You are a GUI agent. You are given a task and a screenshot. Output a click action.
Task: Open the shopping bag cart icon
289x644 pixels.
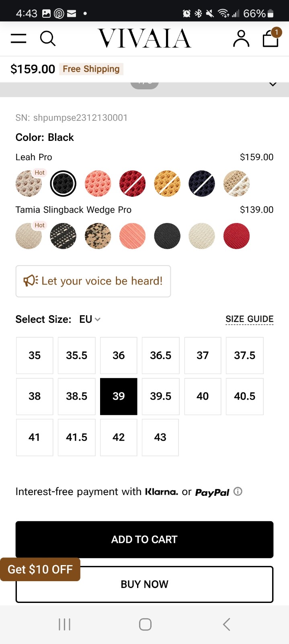pyautogui.click(x=271, y=38)
